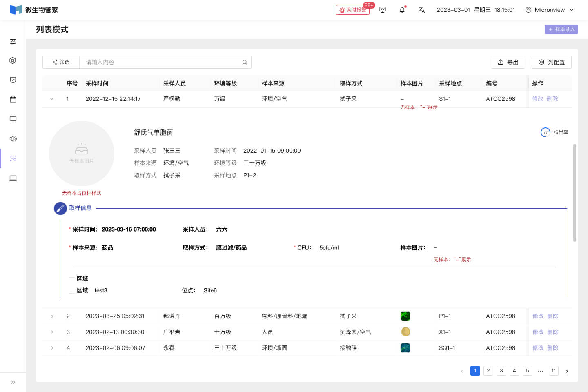Click the hexagon settings sidebar icon
588x392 pixels.
point(13,60)
